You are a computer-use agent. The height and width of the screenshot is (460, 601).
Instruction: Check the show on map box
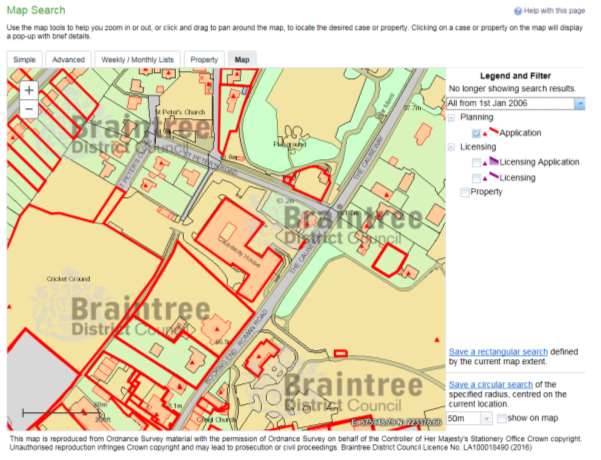[x=501, y=418]
